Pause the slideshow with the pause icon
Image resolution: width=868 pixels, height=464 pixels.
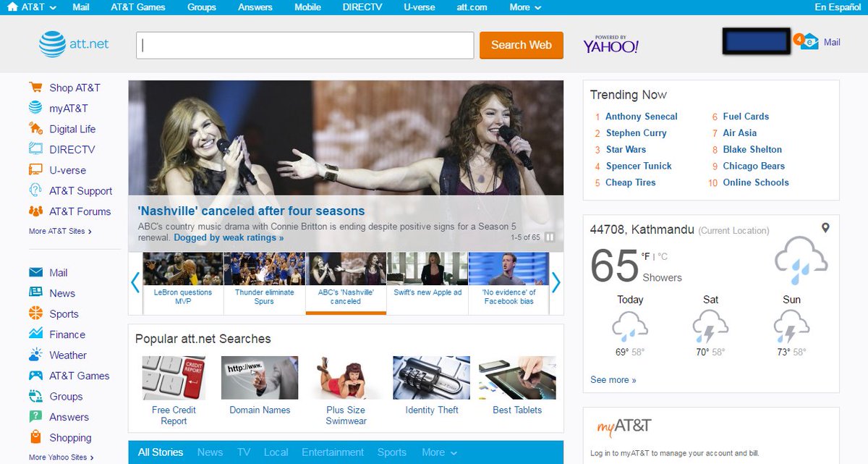tap(550, 237)
